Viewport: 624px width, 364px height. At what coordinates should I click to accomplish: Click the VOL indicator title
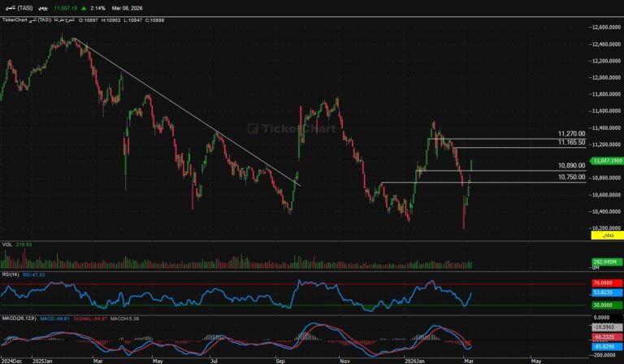[x=6, y=244]
